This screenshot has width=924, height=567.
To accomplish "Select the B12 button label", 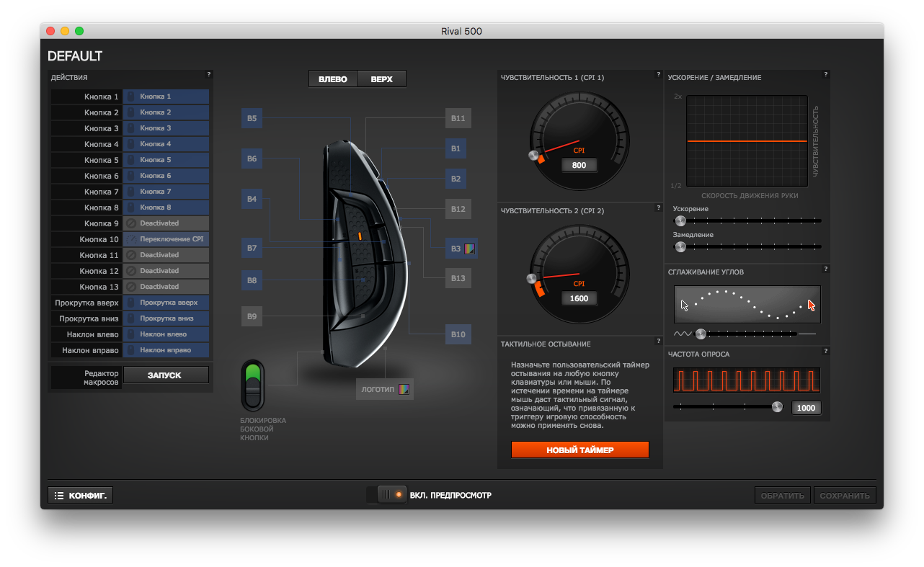I will 458,209.
